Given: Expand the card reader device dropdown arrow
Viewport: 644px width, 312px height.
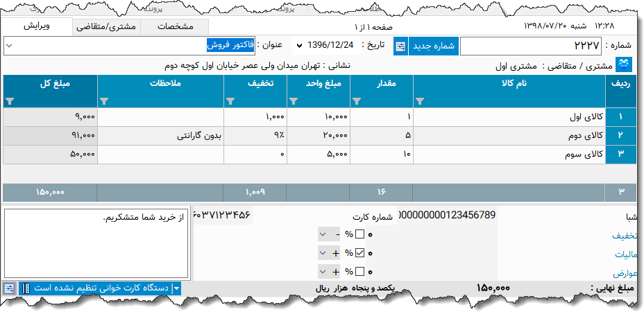Looking at the screenshot, I should coord(176,288).
